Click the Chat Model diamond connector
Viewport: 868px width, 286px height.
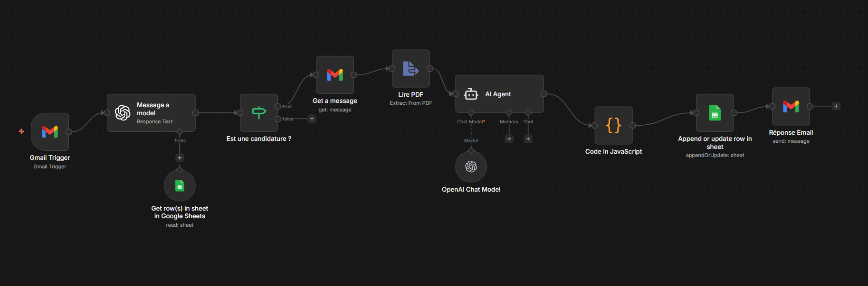[x=471, y=113]
